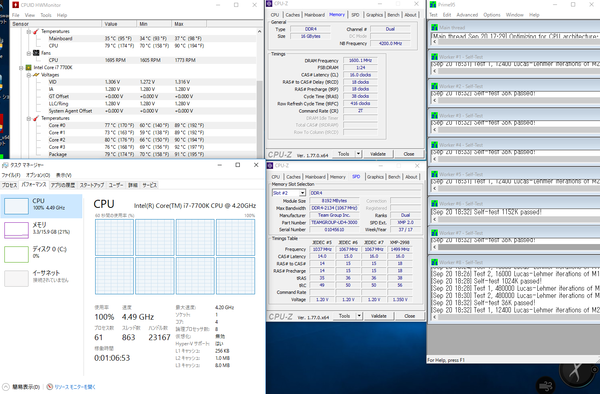600x394 pixels.
Task: Open the Slot #2 dropdown in CPU-Z SPD
Action: pyautogui.click(x=302, y=193)
